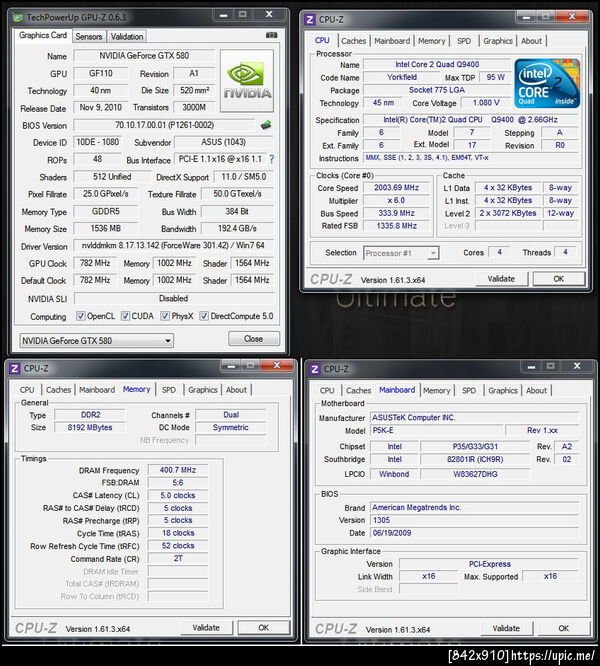Click OK in the CPU window
The height and width of the screenshot is (666, 600).
[559, 279]
